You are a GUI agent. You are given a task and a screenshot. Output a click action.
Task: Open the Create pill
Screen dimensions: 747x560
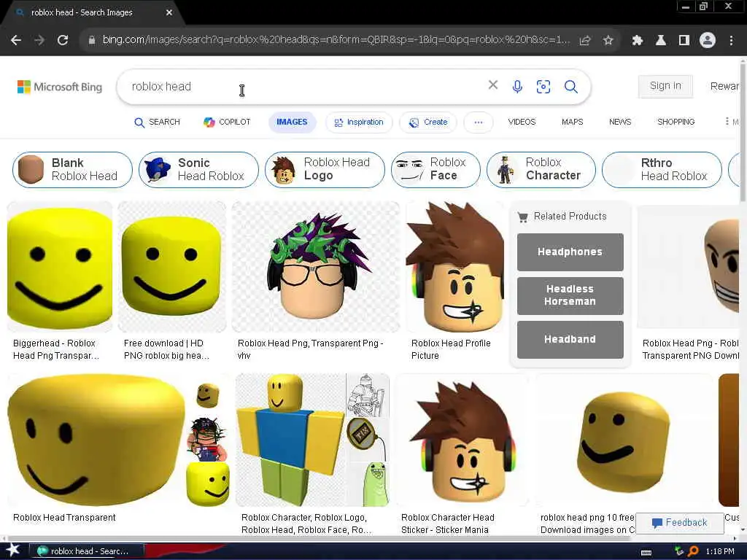[x=428, y=122]
